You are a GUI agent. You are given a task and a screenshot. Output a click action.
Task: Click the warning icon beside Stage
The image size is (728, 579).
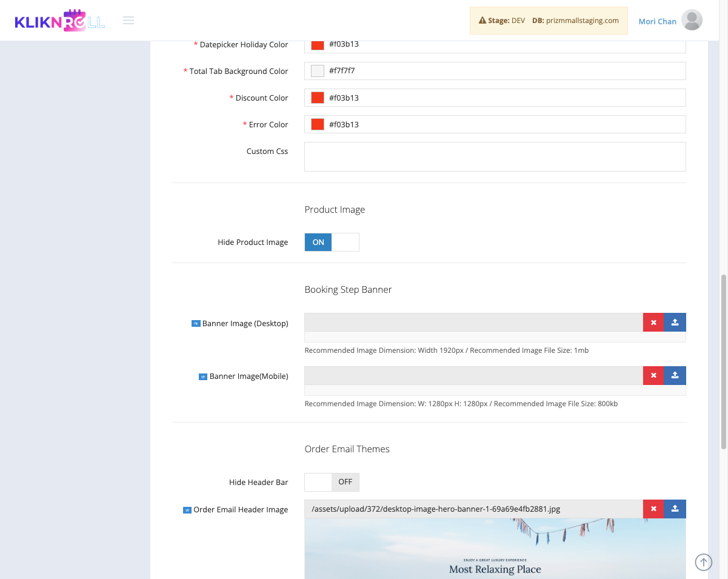483,21
